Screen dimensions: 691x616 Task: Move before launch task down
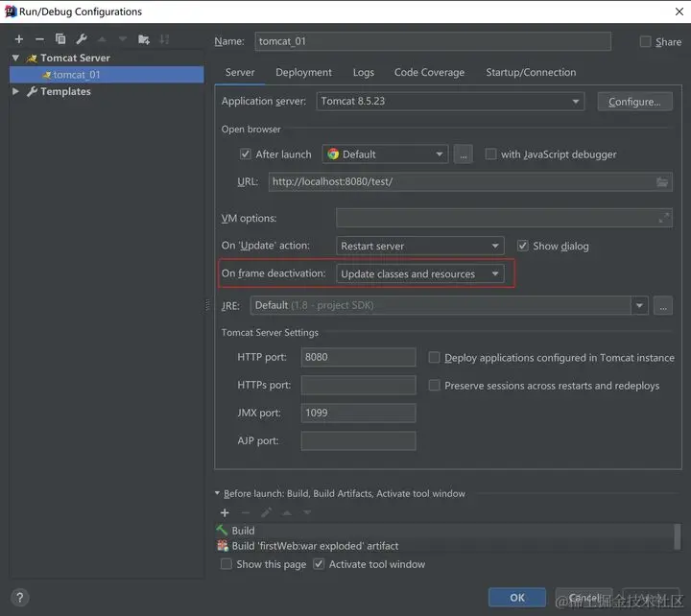pos(308,513)
